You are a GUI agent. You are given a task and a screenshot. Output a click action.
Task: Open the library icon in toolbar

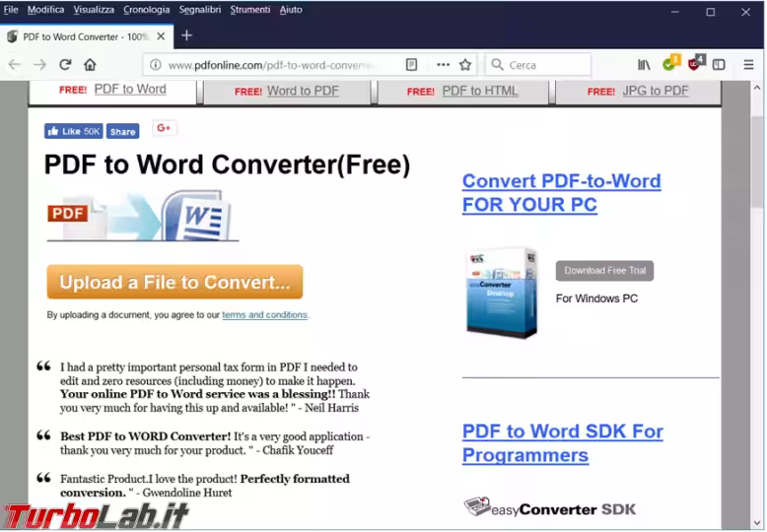coord(644,65)
